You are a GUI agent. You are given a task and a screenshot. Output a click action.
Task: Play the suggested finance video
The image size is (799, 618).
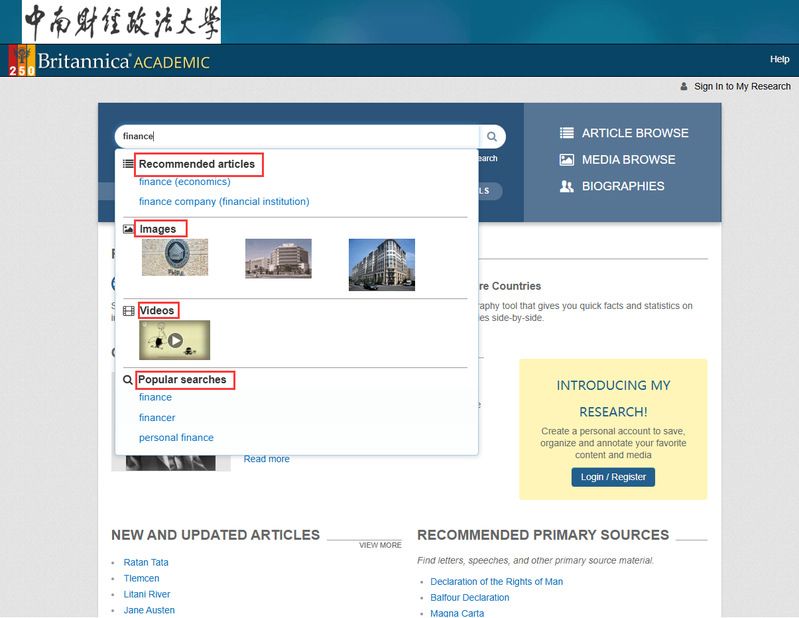175,340
